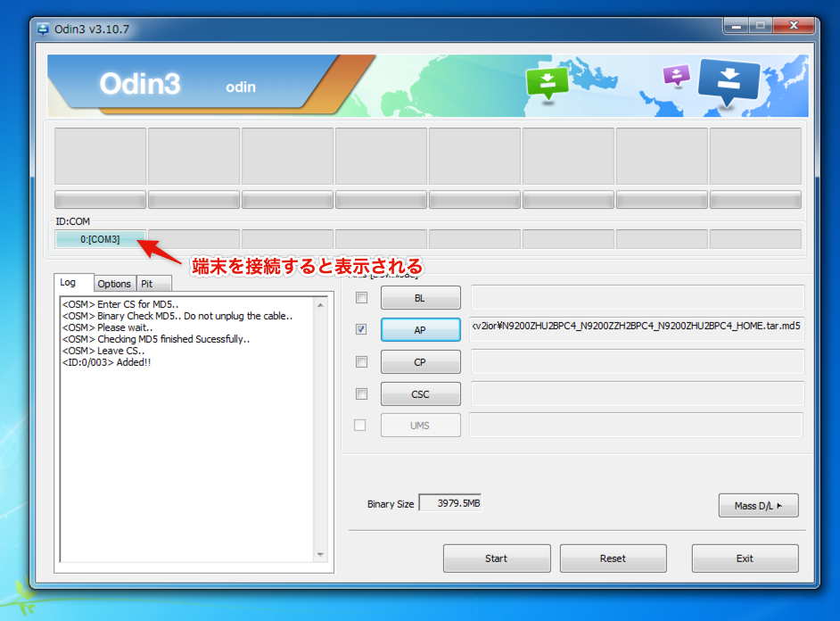Click log line "Checking MD5 finished Sucessfully.."

click(x=174, y=339)
